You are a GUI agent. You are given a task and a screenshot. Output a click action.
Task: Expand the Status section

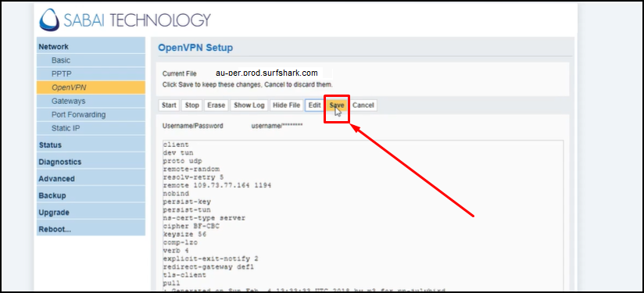pos(91,145)
